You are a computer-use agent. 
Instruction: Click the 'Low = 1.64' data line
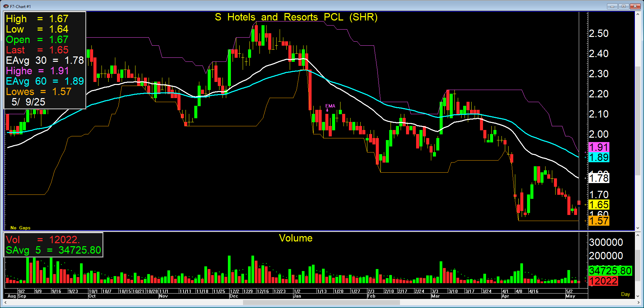point(37,29)
